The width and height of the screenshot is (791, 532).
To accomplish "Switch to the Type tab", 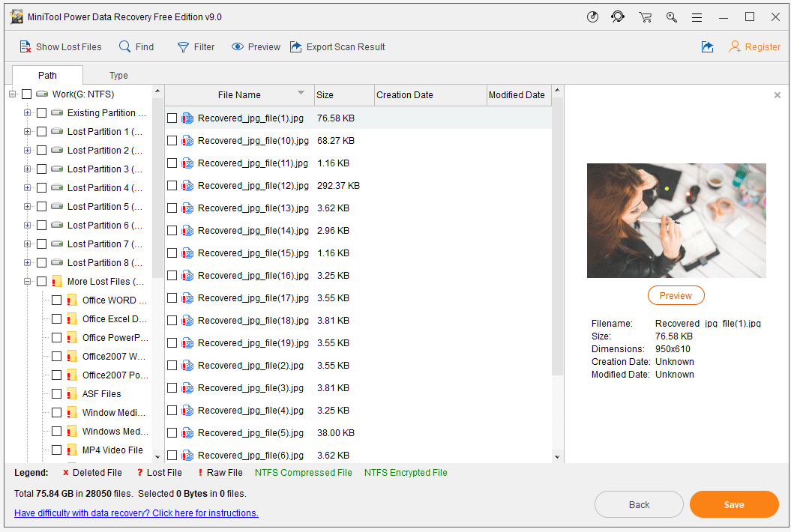I will coord(118,75).
